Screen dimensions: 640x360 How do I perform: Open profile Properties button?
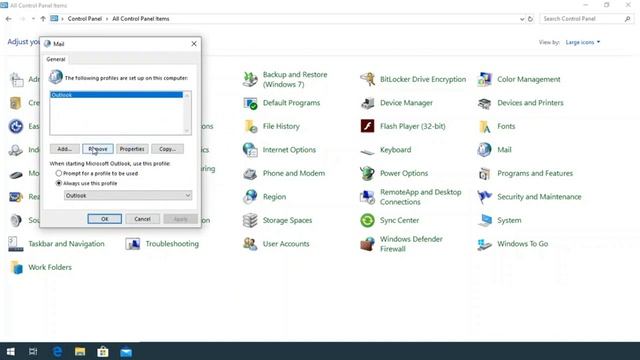[x=132, y=149]
